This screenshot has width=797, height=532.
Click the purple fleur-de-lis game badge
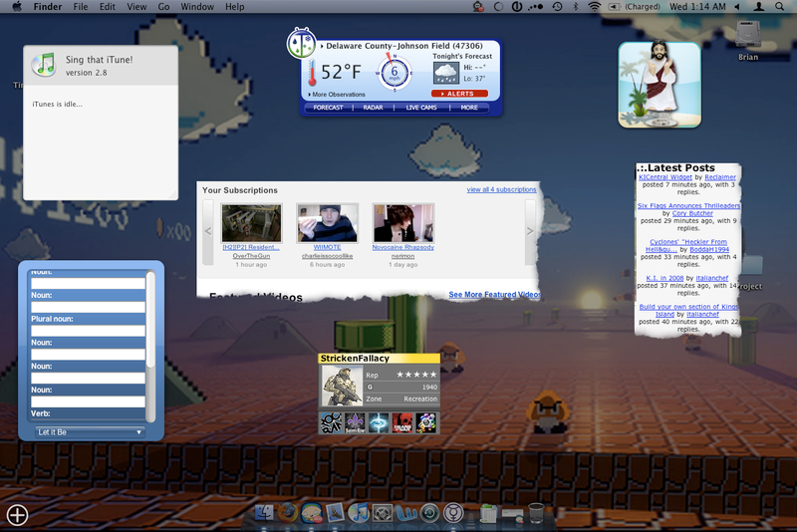click(355, 422)
